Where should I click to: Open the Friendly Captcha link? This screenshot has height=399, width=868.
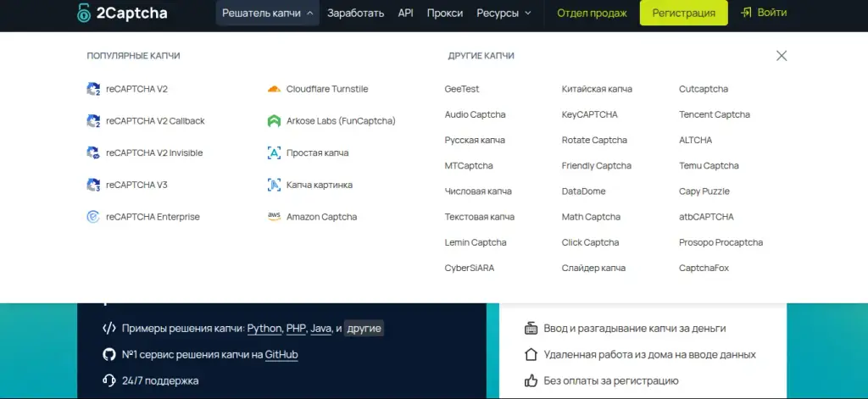click(x=596, y=165)
